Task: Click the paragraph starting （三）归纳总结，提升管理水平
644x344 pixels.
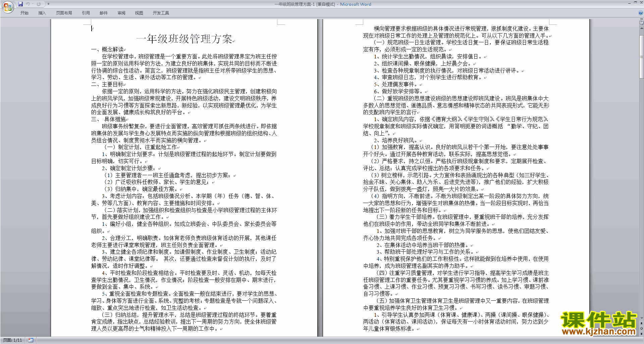Action: click(184, 322)
